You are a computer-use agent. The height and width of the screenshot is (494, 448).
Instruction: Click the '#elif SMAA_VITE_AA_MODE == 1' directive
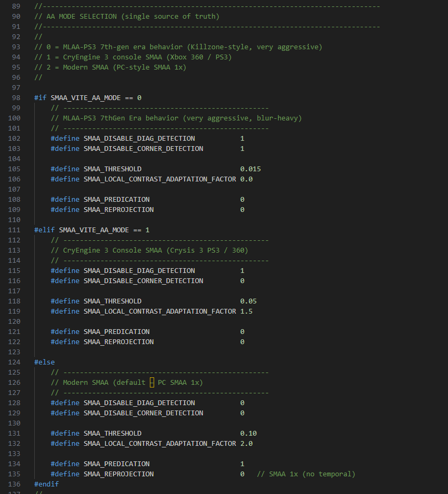point(92,230)
